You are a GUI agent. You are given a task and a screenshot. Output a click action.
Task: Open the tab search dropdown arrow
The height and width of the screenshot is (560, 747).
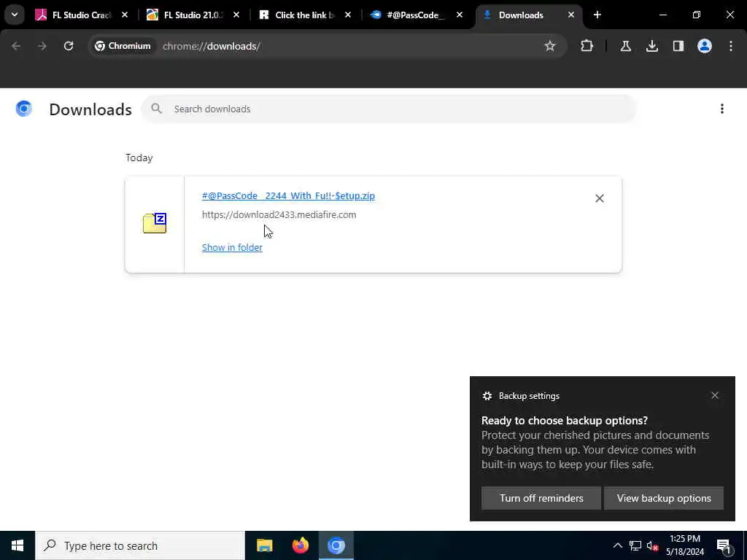click(x=15, y=15)
